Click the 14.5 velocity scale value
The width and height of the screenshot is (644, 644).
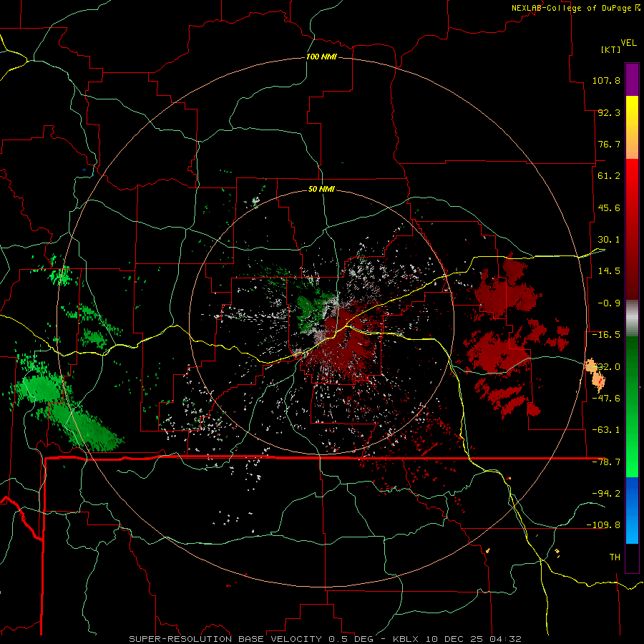point(609,271)
